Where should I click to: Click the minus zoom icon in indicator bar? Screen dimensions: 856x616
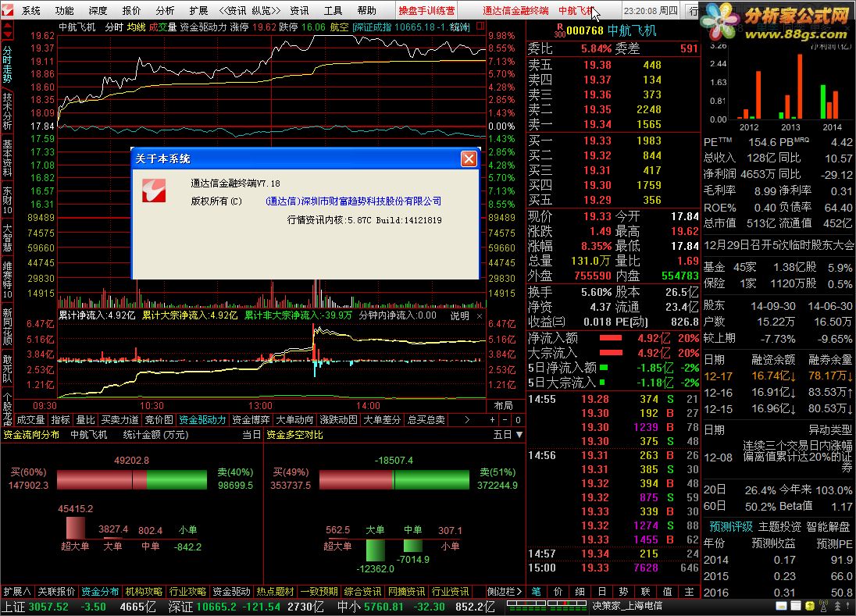click(505, 419)
